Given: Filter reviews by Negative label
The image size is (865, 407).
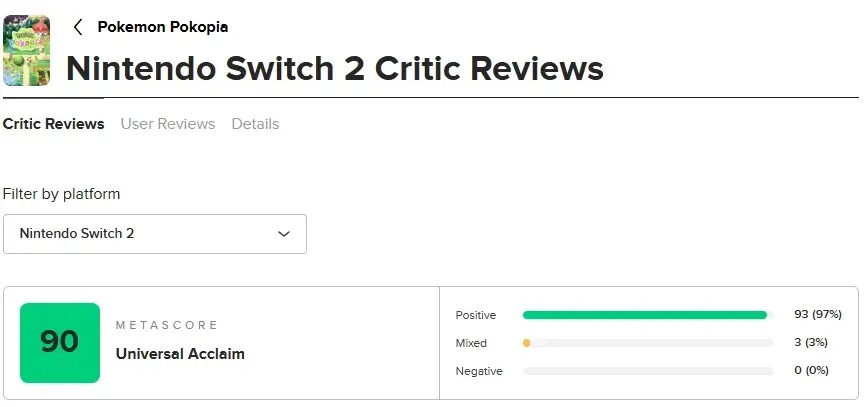Looking at the screenshot, I should click(x=479, y=371).
